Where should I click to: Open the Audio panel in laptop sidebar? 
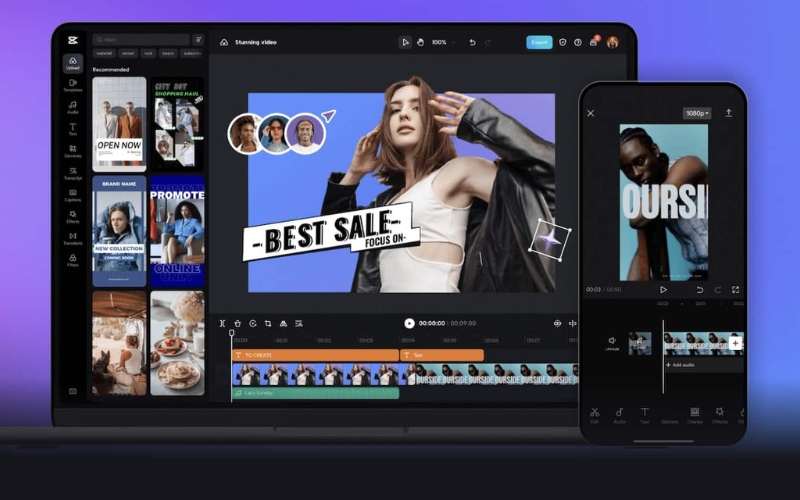click(72, 107)
